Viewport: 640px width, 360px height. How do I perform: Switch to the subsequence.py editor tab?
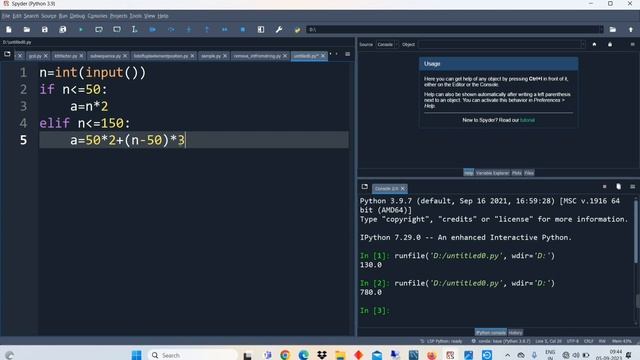[x=105, y=56]
